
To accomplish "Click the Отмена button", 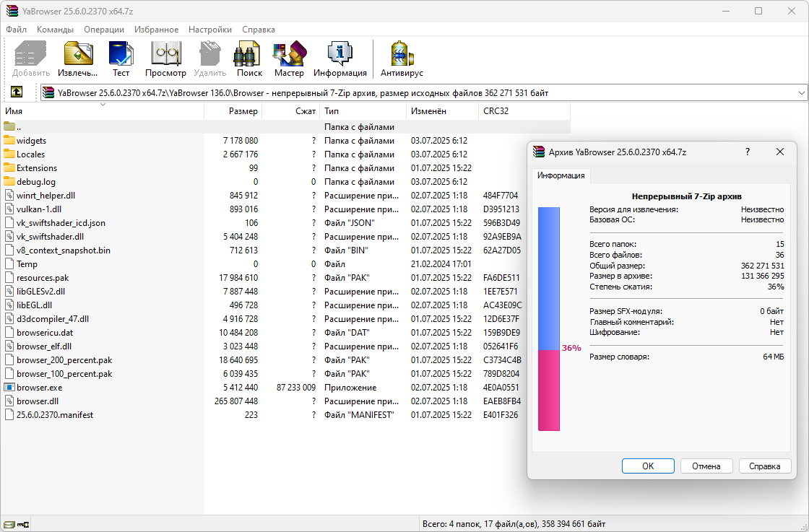I will click(706, 466).
